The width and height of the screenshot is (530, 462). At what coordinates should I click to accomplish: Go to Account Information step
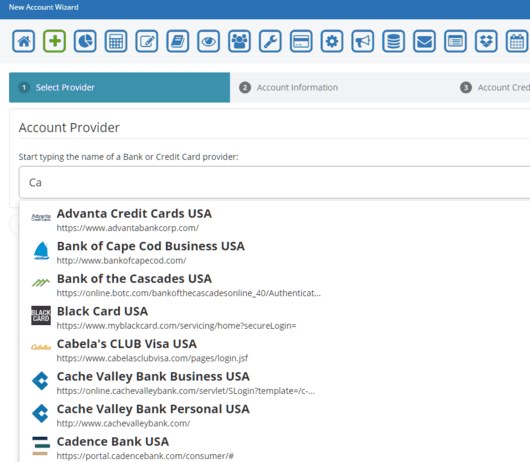(340, 87)
